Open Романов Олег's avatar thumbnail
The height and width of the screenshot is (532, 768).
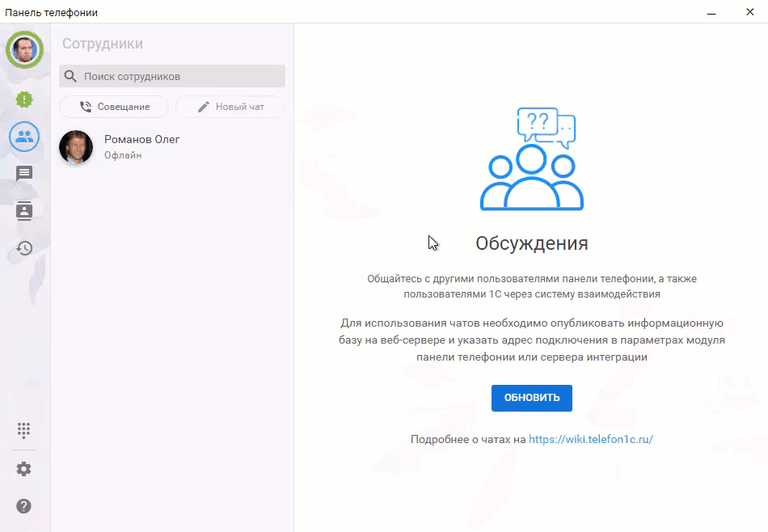click(x=75, y=148)
